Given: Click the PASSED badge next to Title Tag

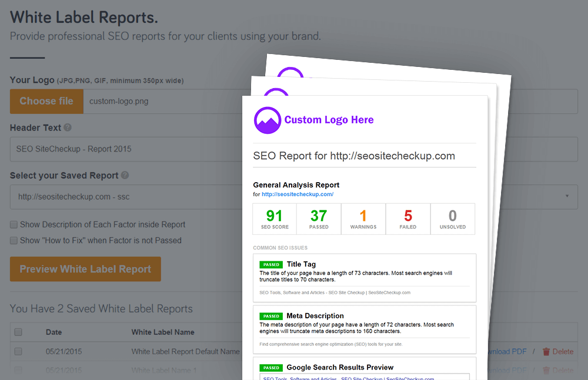Looking at the screenshot, I should (270, 264).
